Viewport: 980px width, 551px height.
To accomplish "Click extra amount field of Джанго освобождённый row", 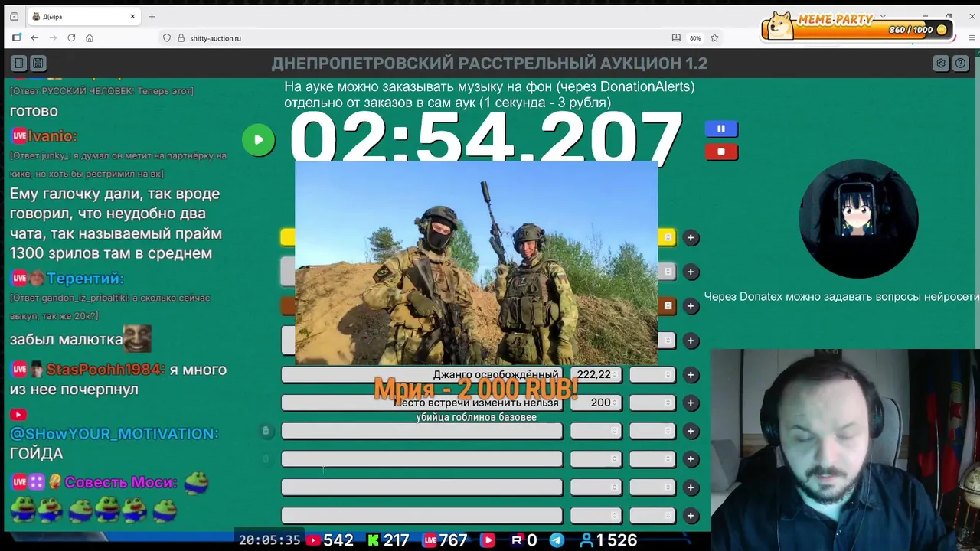I will click(x=652, y=375).
